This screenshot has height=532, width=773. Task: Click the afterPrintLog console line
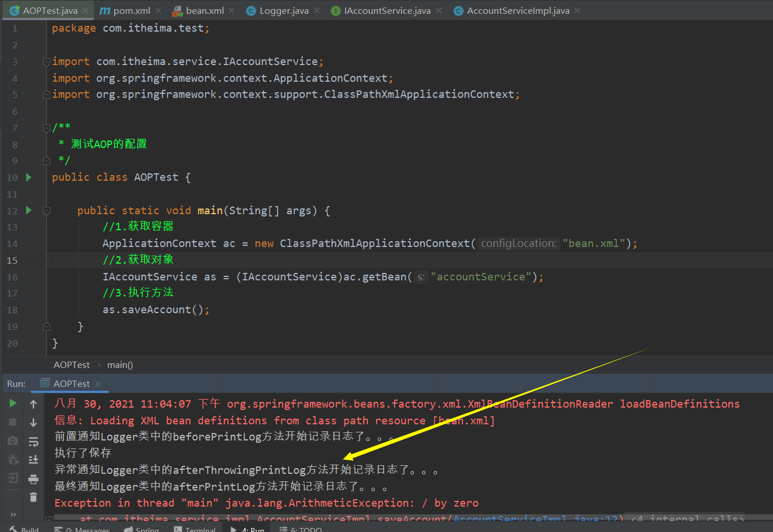[x=222, y=487]
